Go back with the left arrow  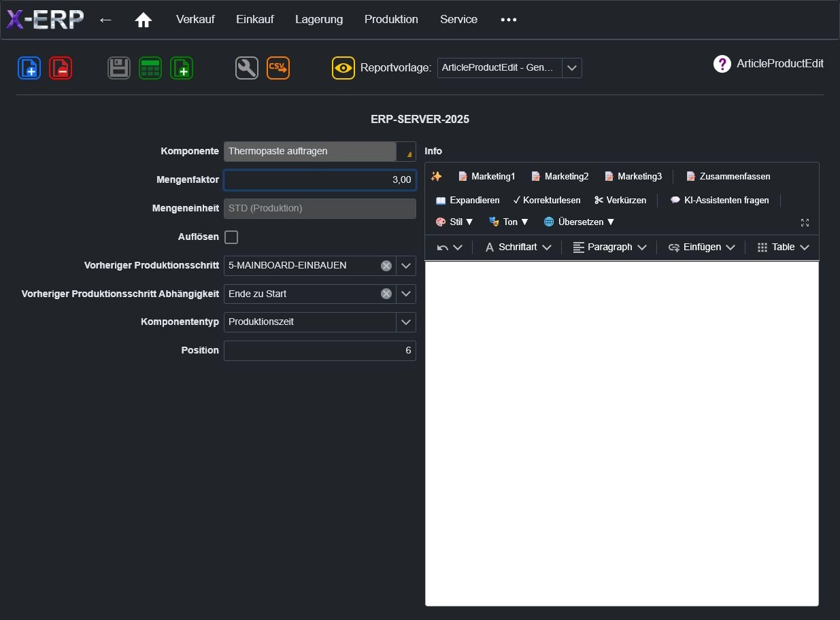click(x=105, y=20)
